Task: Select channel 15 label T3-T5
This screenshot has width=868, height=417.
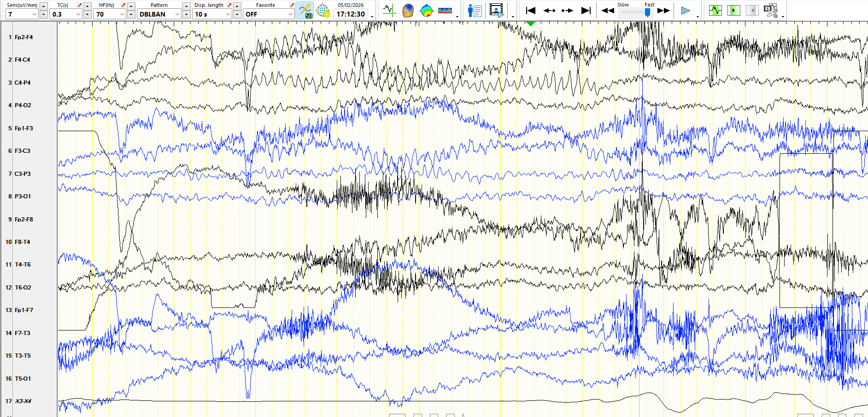Action: pyautogui.click(x=23, y=356)
